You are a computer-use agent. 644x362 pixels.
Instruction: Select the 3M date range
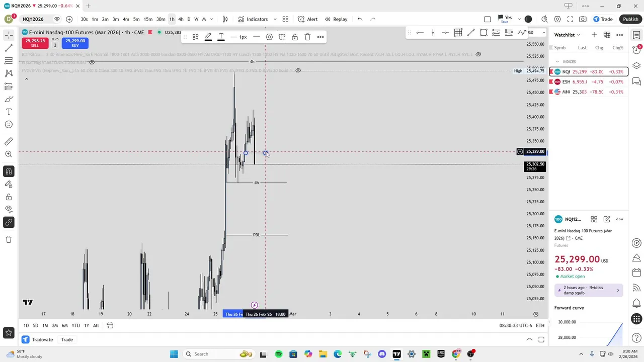click(55, 325)
